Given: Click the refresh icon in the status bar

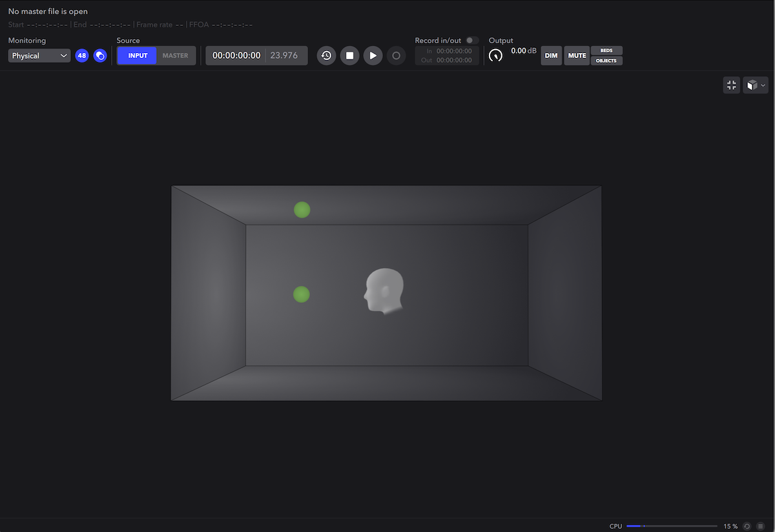Looking at the screenshot, I should tap(747, 526).
